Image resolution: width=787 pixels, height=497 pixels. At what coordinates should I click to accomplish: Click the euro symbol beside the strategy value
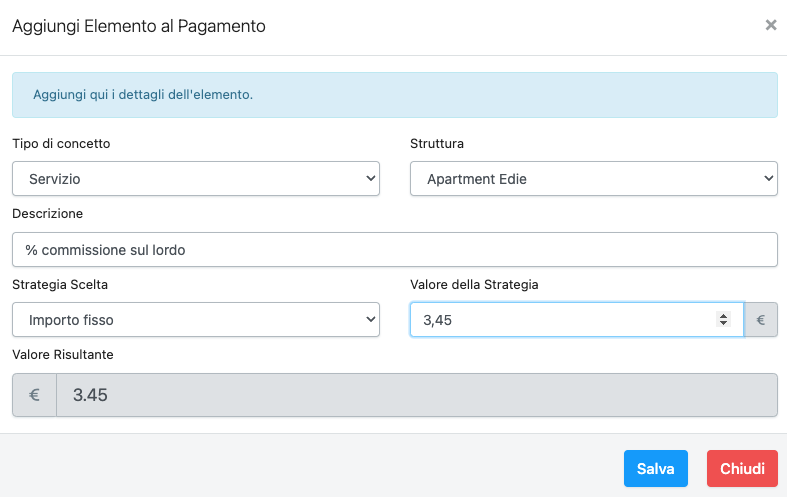(x=761, y=320)
